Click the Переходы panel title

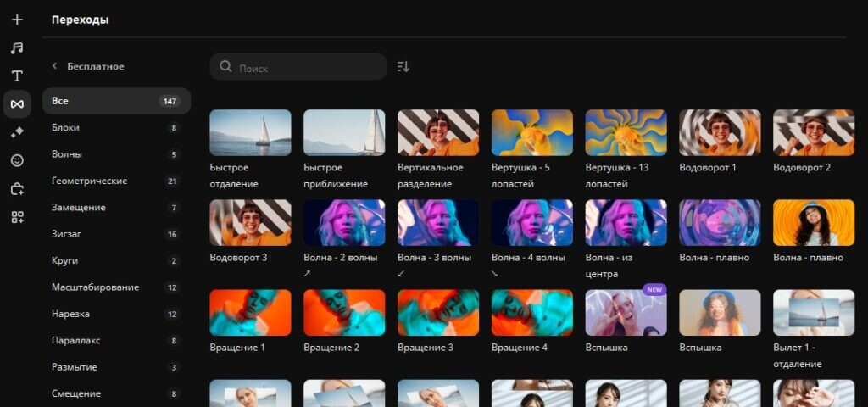click(x=81, y=20)
